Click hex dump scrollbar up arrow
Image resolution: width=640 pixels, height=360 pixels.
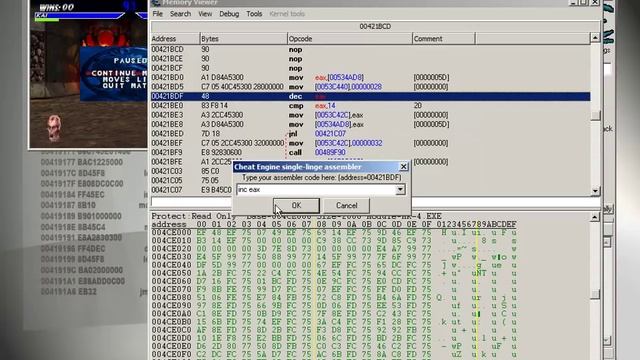[x=595, y=217]
